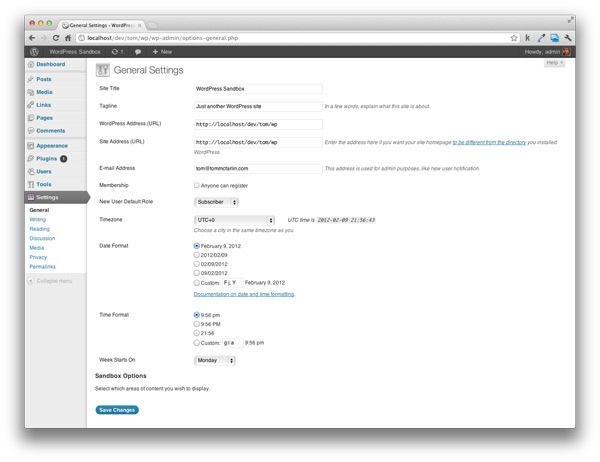Click the Save Changes button
Image resolution: width=600 pixels, height=462 pixels.
click(117, 409)
